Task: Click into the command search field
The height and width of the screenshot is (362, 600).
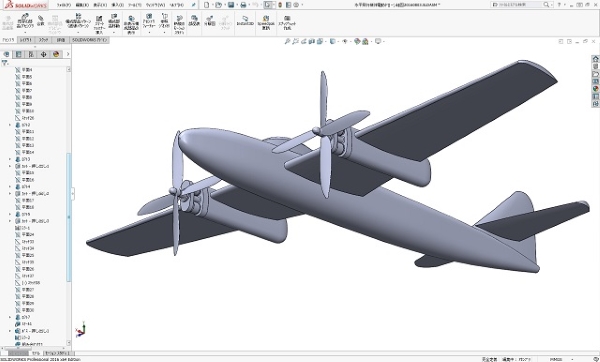Action: tap(517, 5)
